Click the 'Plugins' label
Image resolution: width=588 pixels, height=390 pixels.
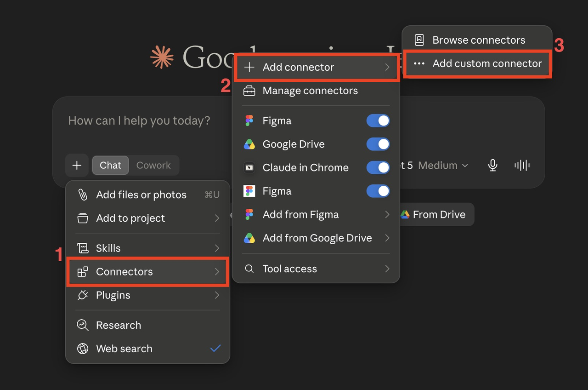(x=113, y=295)
